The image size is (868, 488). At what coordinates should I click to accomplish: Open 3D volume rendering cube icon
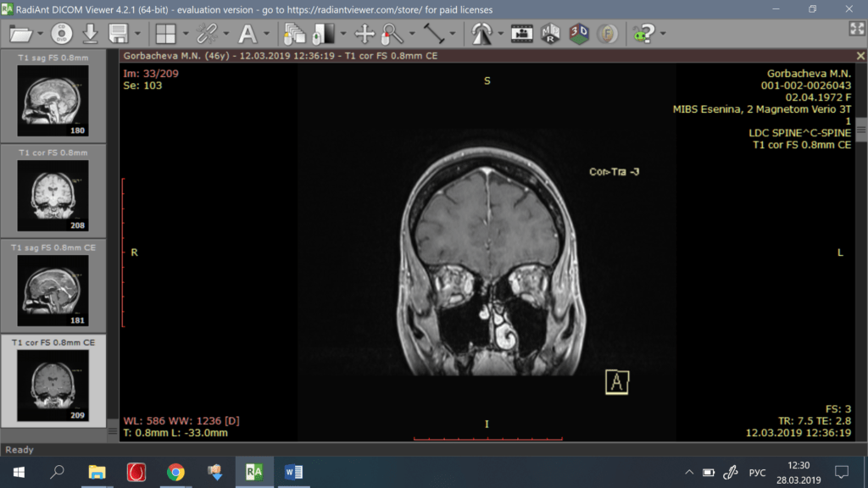point(579,34)
